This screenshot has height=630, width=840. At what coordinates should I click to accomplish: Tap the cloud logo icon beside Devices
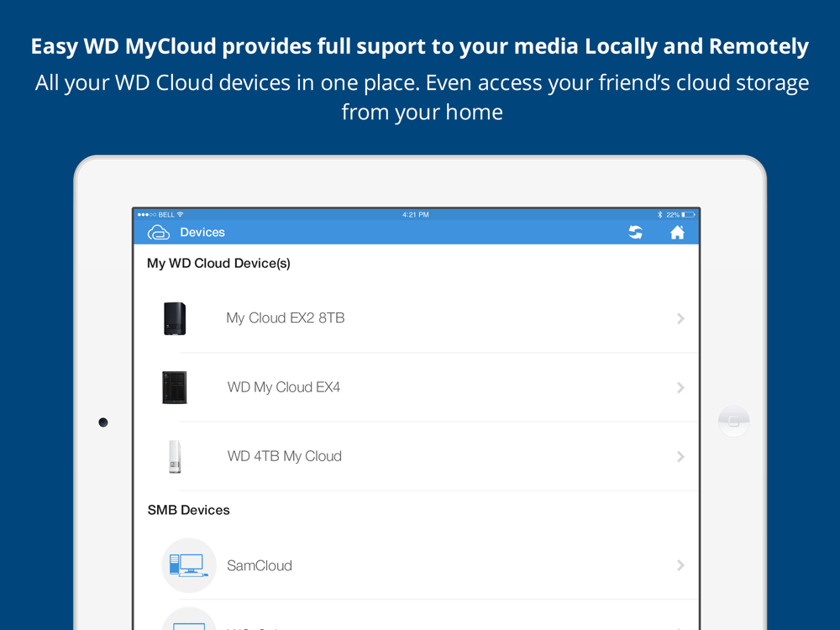coord(159,233)
